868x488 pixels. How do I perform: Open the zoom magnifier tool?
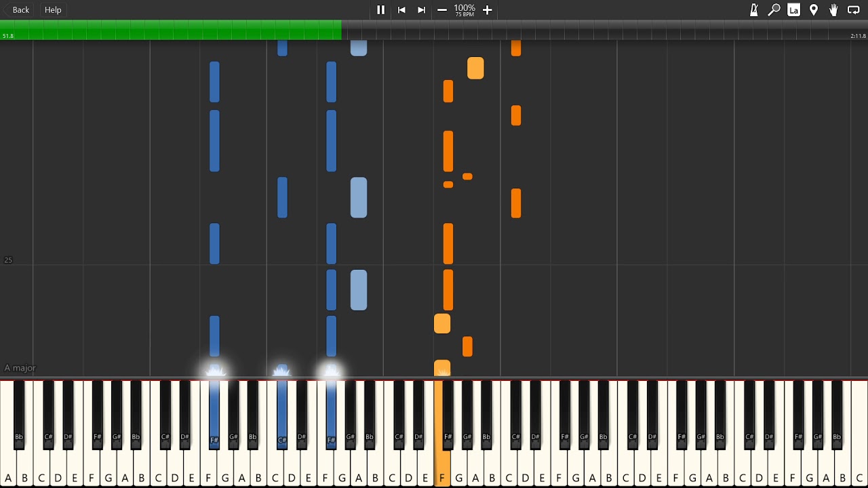click(x=774, y=10)
